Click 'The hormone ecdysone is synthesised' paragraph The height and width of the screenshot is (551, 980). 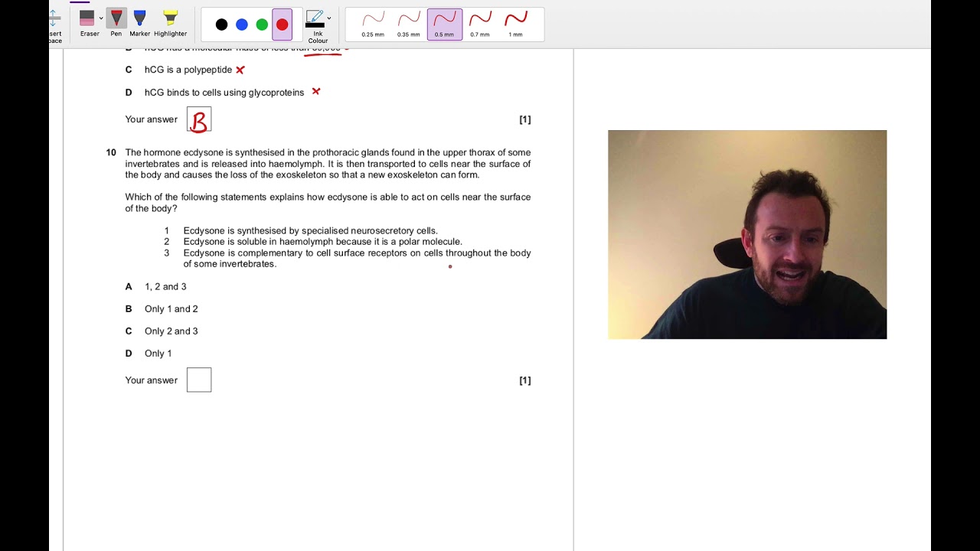click(x=328, y=164)
